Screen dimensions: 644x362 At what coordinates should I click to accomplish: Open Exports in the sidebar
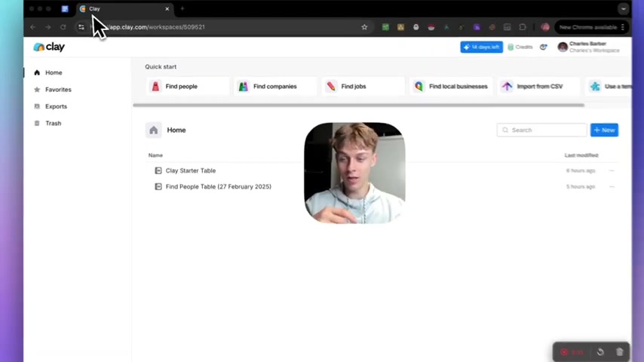tap(56, 106)
